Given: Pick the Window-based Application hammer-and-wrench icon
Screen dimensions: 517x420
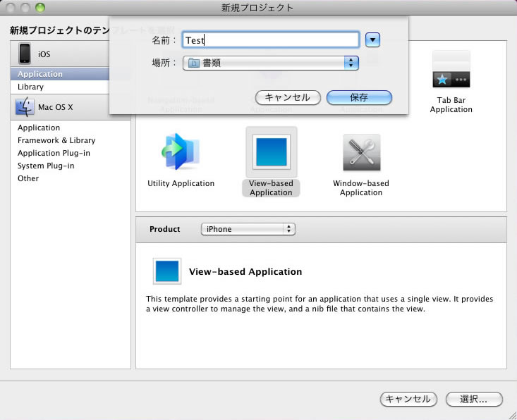Looking at the screenshot, I should [x=361, y=152].
